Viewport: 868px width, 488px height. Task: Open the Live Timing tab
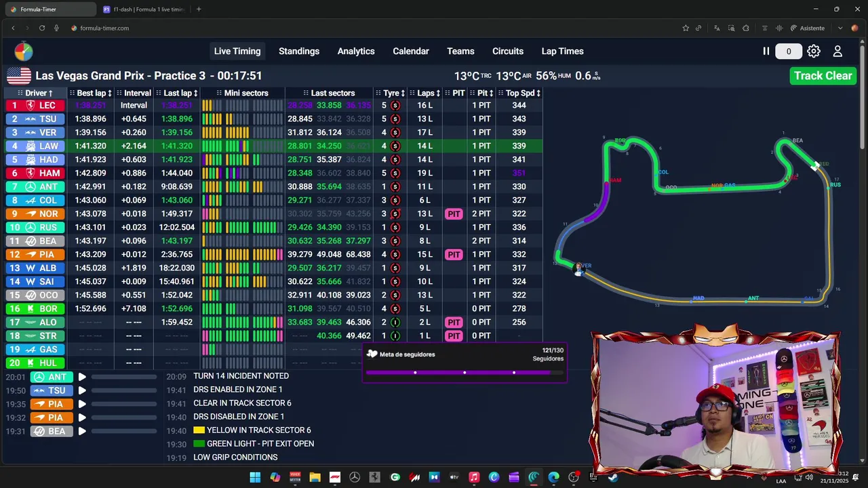(x=237, y=52)
